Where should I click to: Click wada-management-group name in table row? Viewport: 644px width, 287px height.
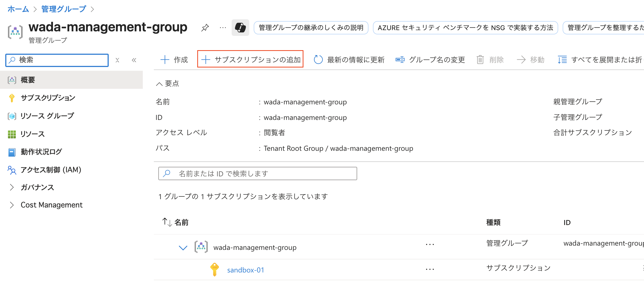255,248
